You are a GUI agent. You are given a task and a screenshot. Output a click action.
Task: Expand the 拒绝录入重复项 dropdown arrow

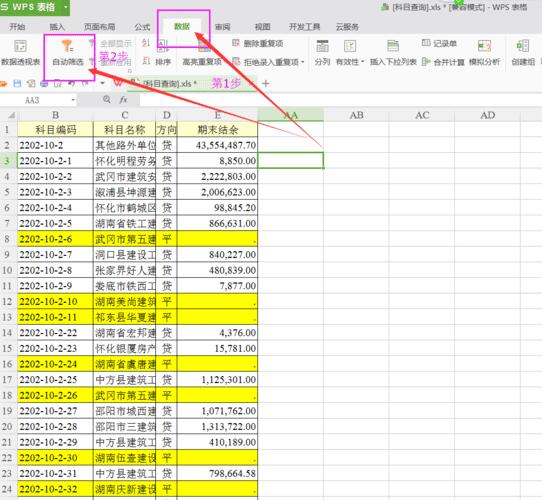click(x=302, y=62)
